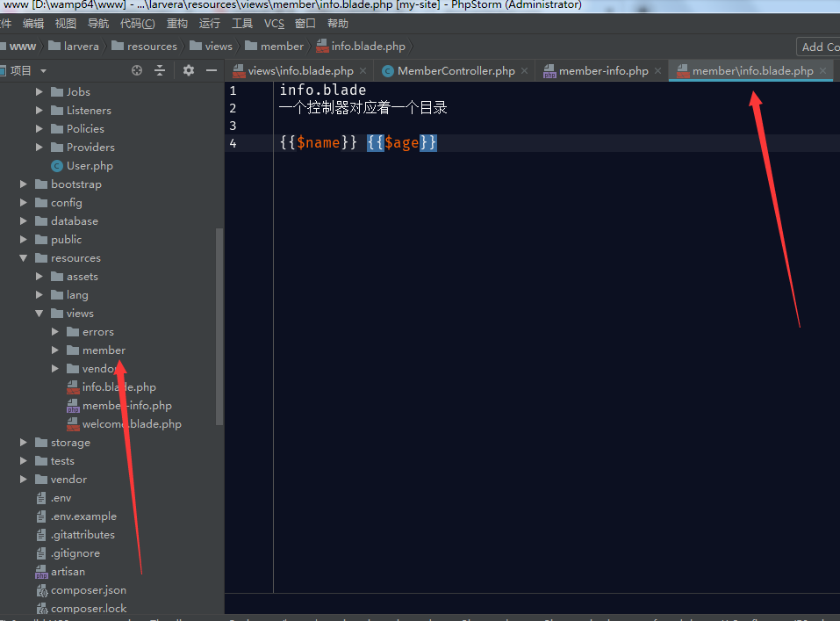This screenshot has width=840, height=621.
Task: Select the lang folder in tree
Action: [x=77, y=295]
